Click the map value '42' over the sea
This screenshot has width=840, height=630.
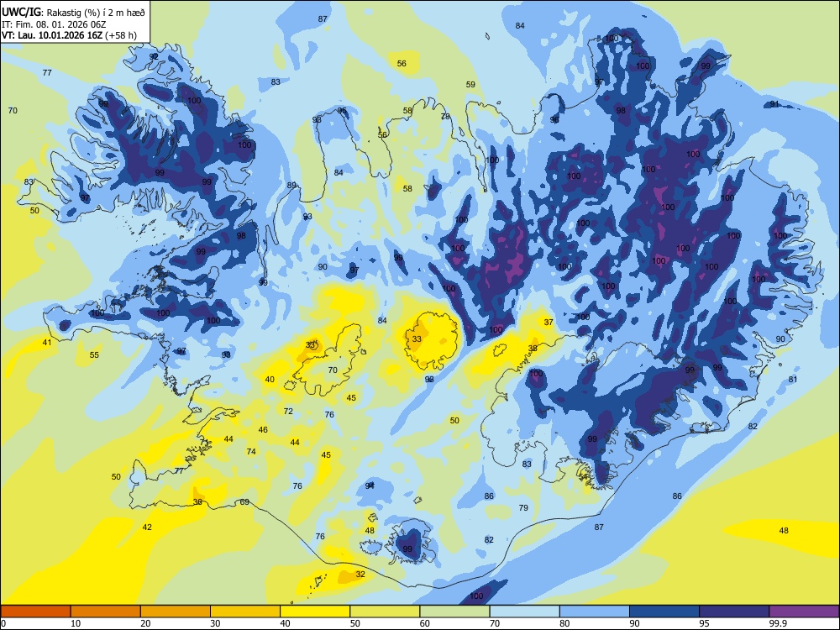click(147, 528)
